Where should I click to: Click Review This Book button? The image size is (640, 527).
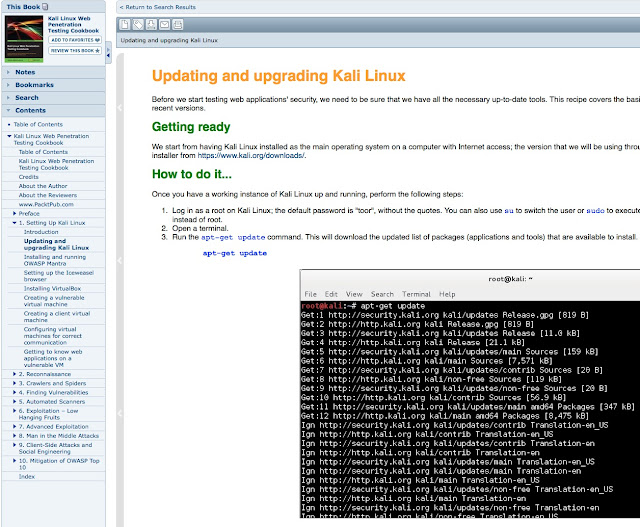75,51
